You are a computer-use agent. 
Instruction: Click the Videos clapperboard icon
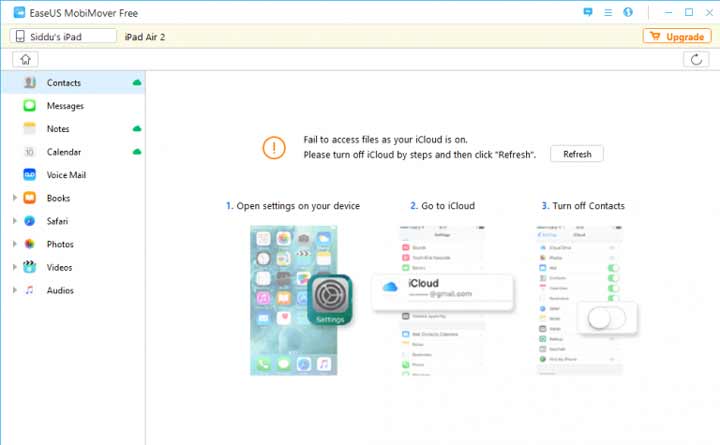click(29, 267)
